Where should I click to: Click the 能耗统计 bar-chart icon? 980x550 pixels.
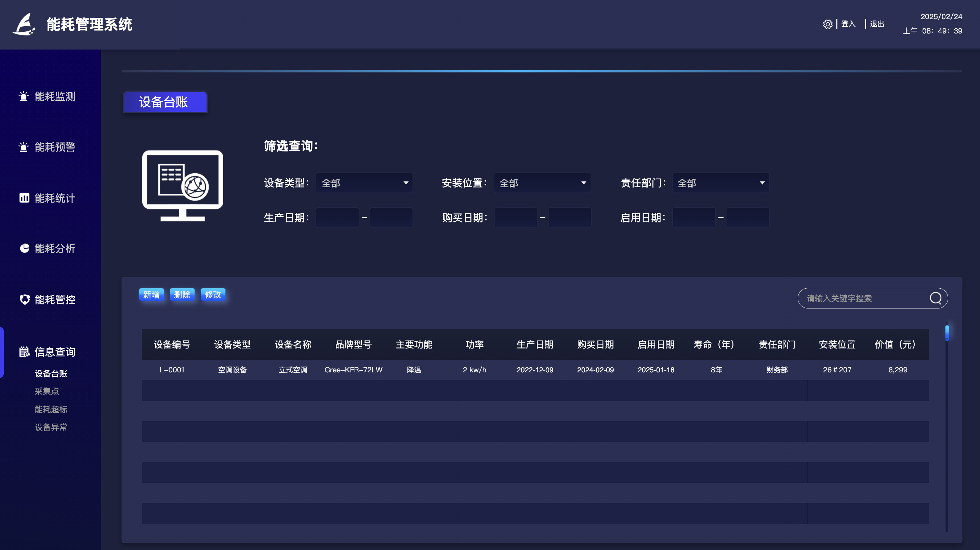tap(24, 198)
